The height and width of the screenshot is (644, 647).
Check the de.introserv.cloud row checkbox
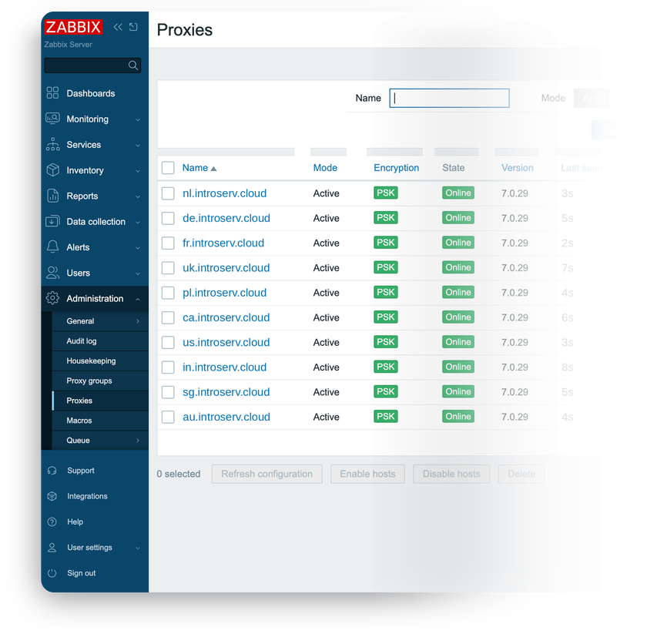pyautogui.click(x=168, y=218)
